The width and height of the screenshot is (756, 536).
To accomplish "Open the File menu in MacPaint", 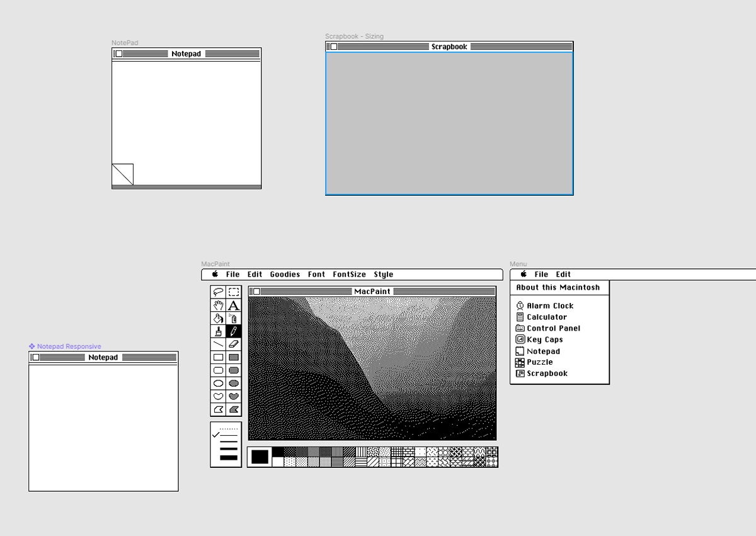I will pos(233,274).
